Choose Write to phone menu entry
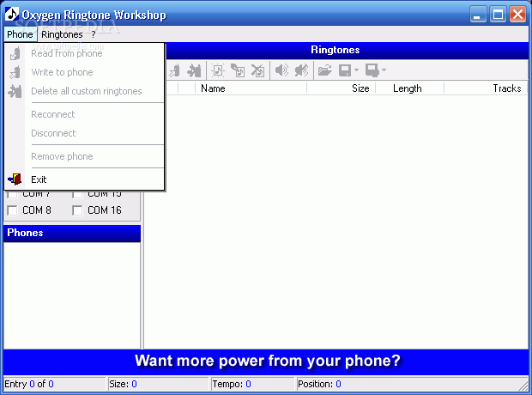 coord(84,72)
